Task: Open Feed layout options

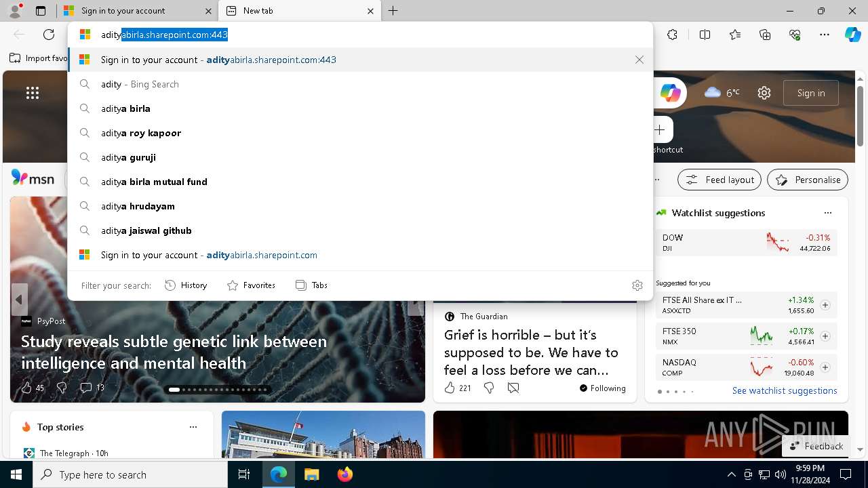Action: (720, 180)
